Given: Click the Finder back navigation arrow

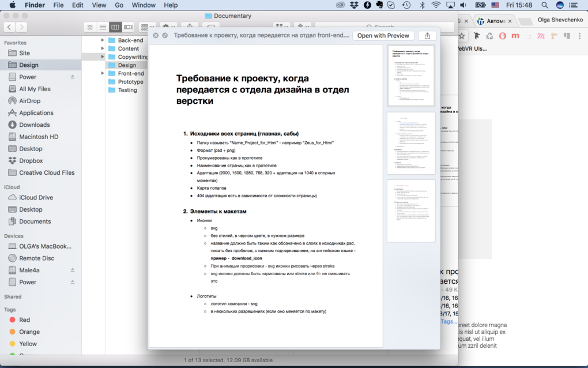Looking at the screenshot, I should [9, 27].
